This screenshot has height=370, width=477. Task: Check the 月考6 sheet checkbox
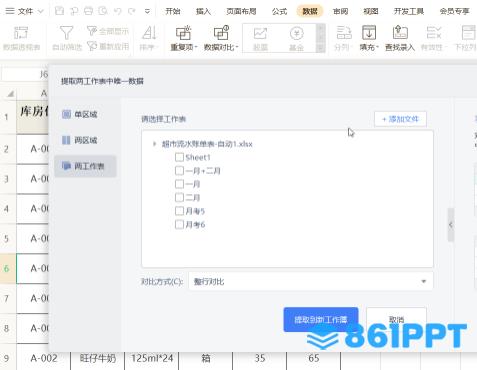(x=179, y=224)
